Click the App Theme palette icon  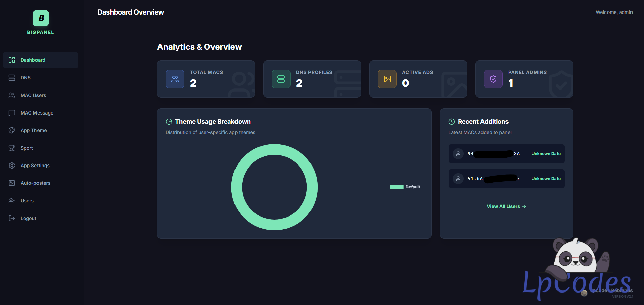coord(12,130)
